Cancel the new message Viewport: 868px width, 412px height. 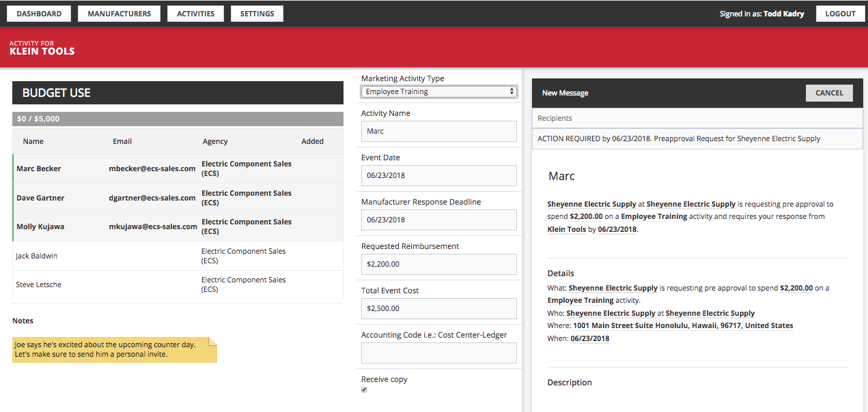pyautogui.click(x=829, y=93)
